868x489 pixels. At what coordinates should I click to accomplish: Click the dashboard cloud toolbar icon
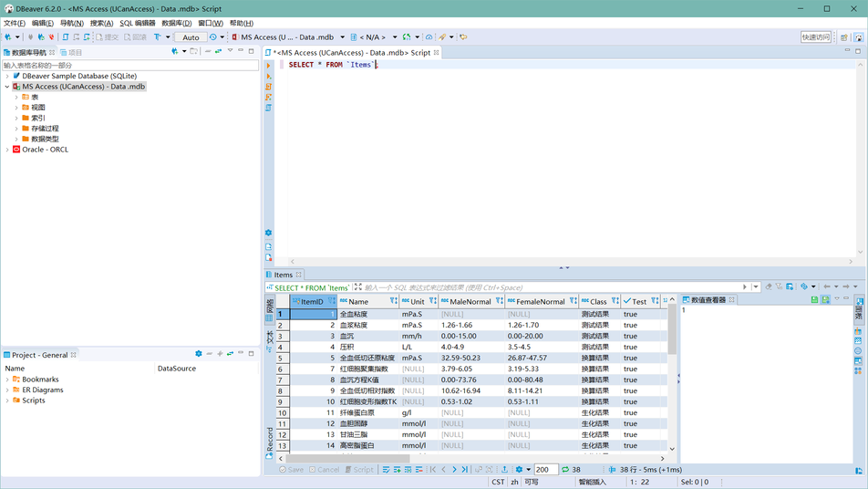tap(429, 37)
